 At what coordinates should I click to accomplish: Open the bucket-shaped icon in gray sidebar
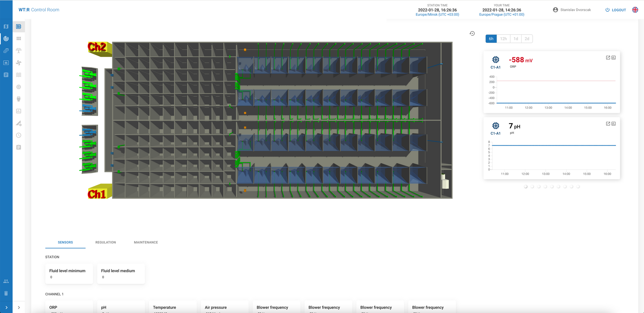coord(19,99)
